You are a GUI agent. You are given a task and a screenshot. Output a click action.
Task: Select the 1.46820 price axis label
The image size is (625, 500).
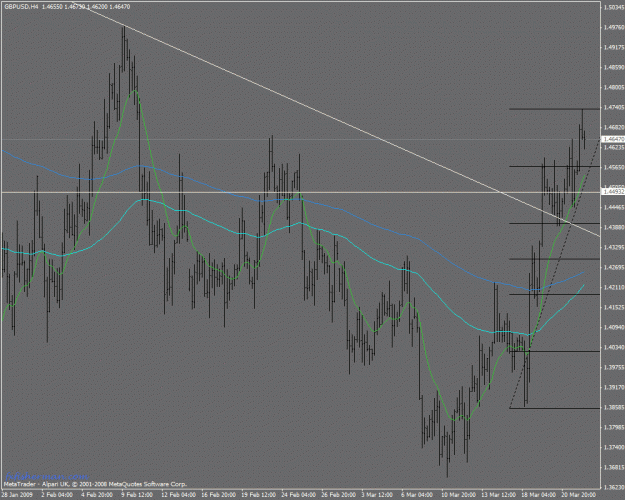[614, 127]
